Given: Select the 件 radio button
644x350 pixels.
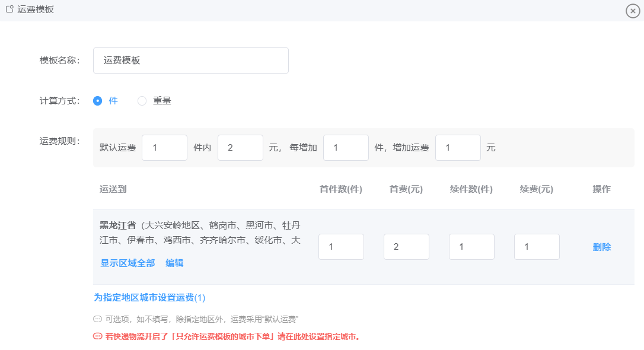Looking at the screenshot, I should (98, 101).
